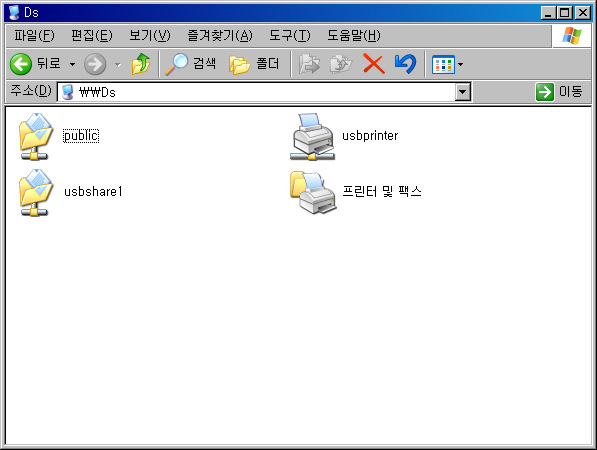
Task: Click the blue Undo arrow icon
Action: (405, 64)
